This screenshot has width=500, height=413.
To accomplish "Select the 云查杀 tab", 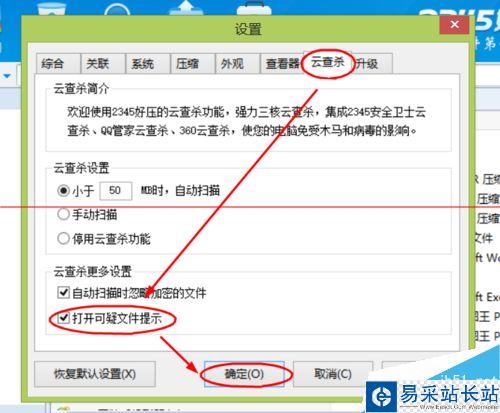I will point(327,62).
